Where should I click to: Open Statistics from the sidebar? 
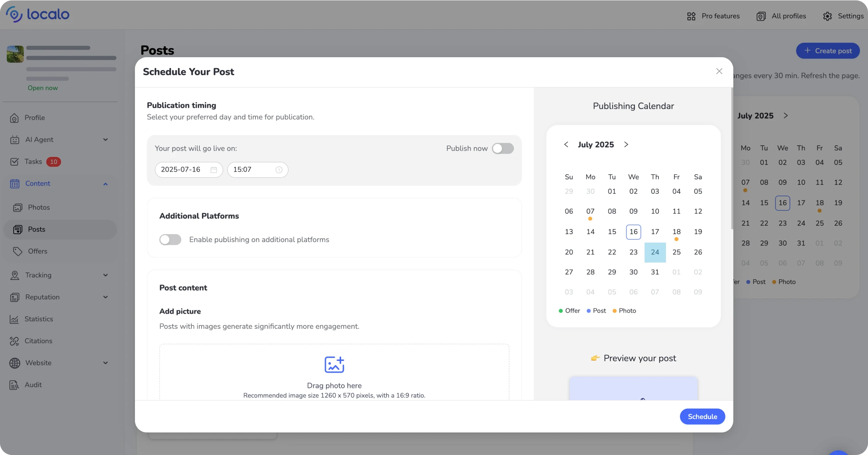point(38,319)
